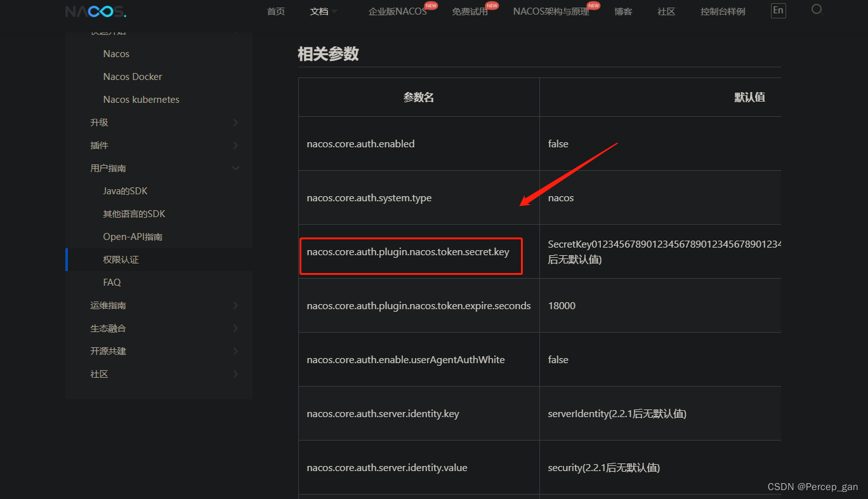Open 企业版NACOS nav link
This screenshot has height=499, width=868.
point(398,11)
